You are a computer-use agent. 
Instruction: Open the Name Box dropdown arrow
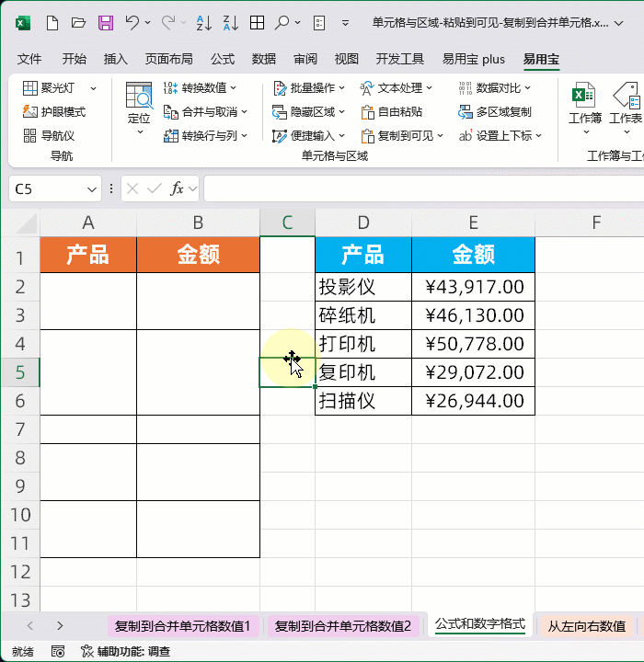[92, 189]
